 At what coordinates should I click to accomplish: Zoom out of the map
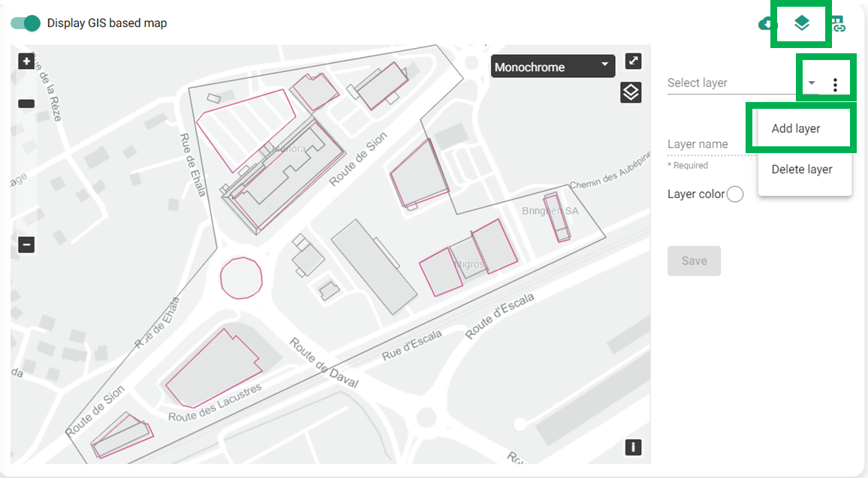26,245
